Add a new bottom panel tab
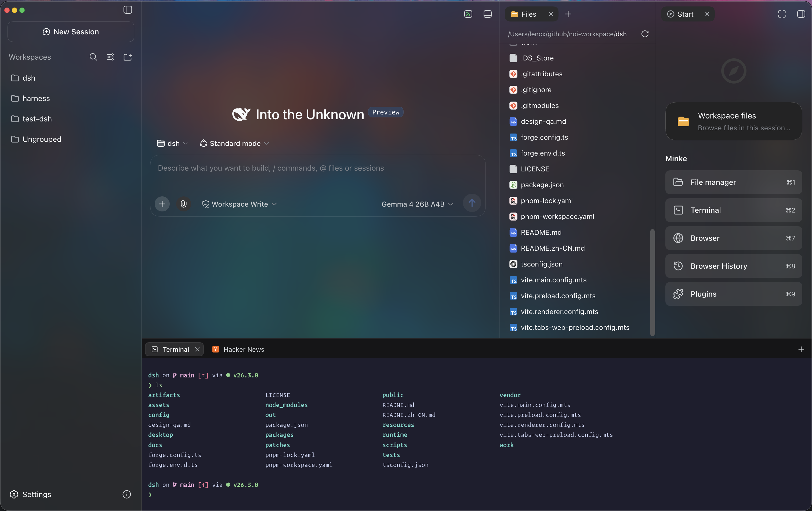This screenshot has height=511, width=812. (x=801, y=349)
